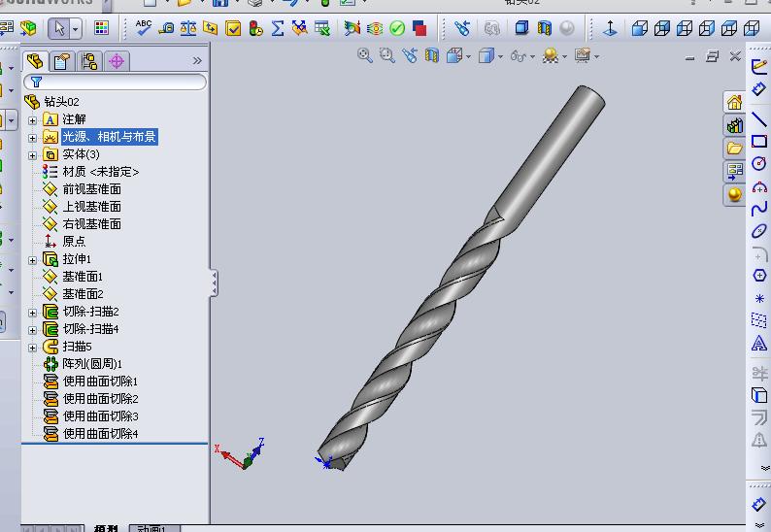The width and height of the screenshot is (771, 532).
Task: Select the Rectangle sketch tool
Action: coord(759,142)
